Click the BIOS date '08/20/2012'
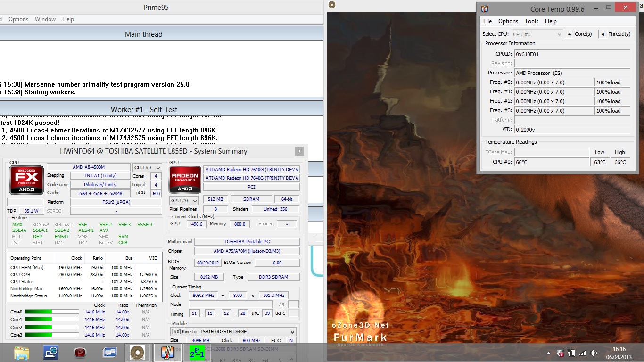This screenshot has width=644, height=362. tap(208, 263)
